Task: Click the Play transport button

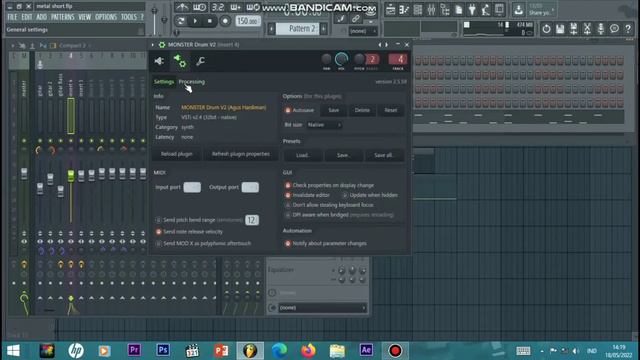Action: point(195,21)
